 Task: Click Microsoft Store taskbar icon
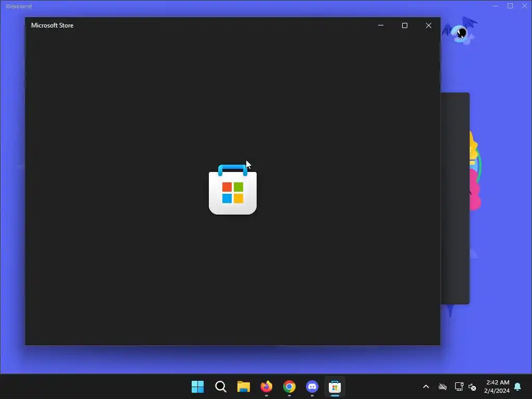point(335,387)
